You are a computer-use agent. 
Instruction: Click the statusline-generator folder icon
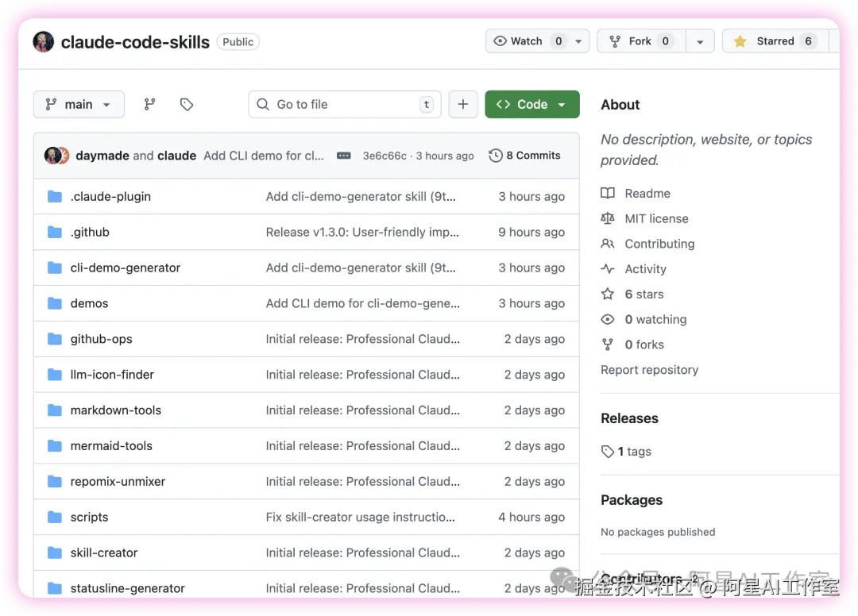point(55,588)
